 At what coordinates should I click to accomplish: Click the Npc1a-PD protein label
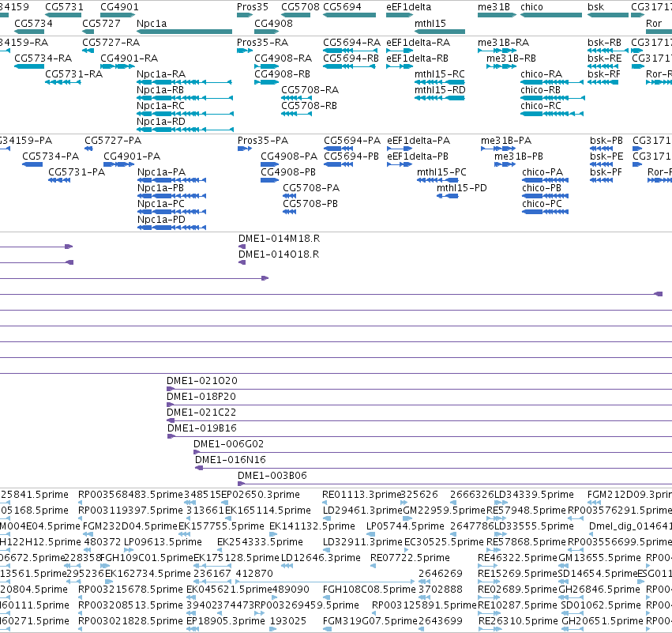coord(162,220)
